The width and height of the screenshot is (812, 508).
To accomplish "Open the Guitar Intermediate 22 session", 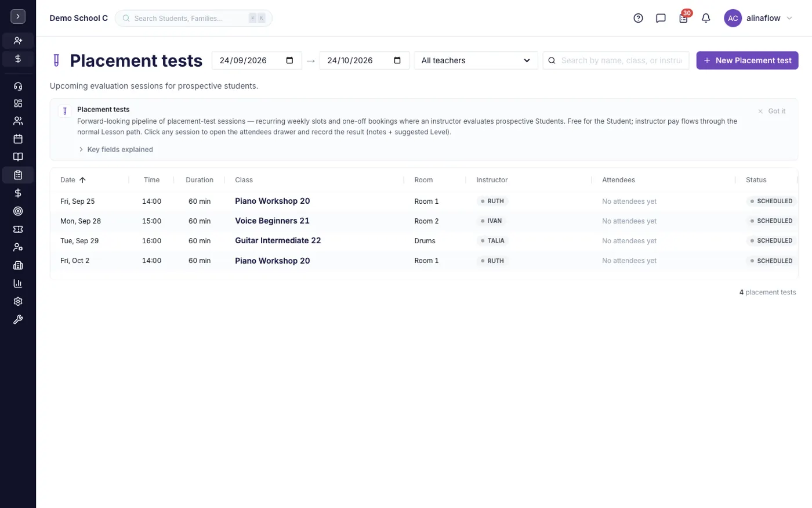I will coord(278,240).
